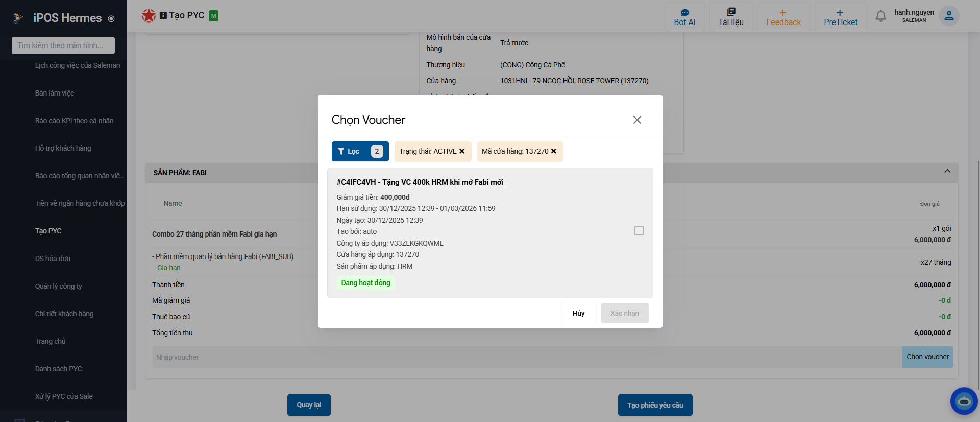
Task: Go to Bàn làm việc
Action: [x=55, y=93]
